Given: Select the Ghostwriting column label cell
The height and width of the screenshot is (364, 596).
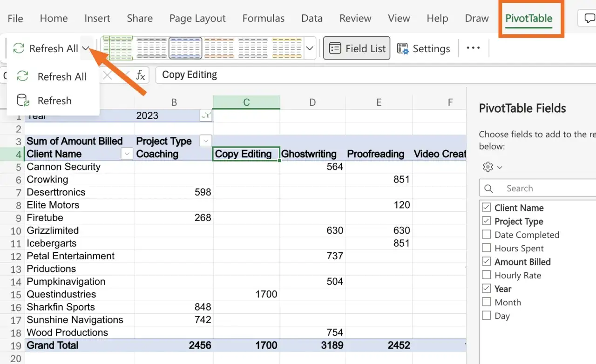Looking at the screenshot, I should 312,154.
